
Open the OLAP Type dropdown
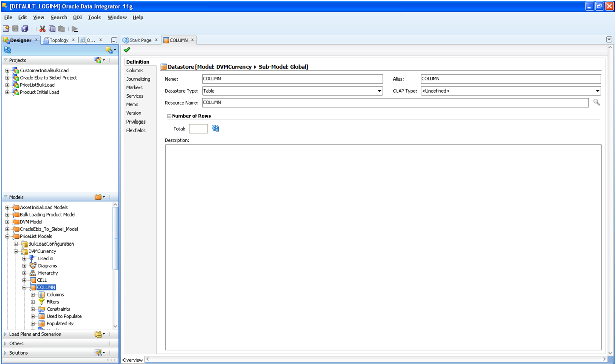pos(597,91)
